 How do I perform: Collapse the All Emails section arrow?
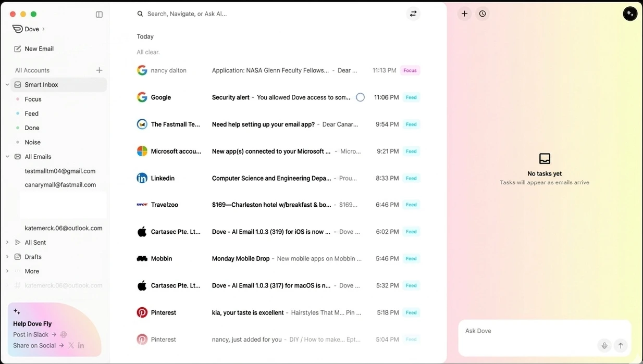pyautogui.click(x=7, y=157)
